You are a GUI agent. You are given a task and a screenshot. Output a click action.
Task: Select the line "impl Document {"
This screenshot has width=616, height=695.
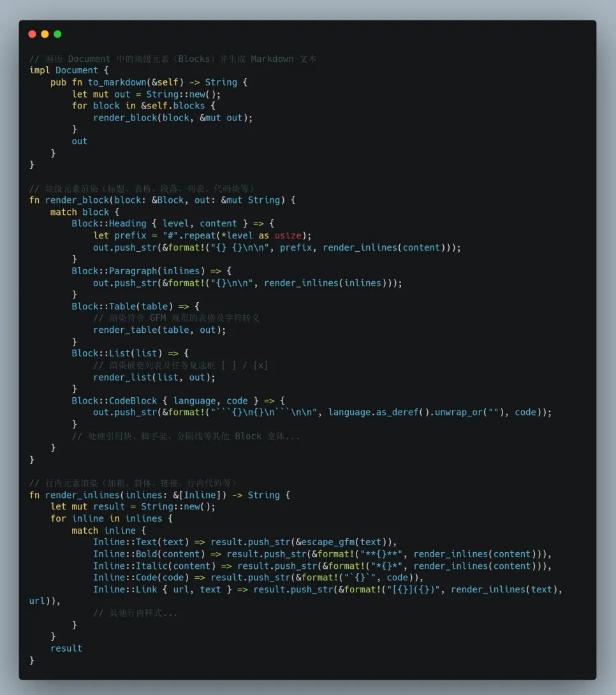(x=69, y=71)
